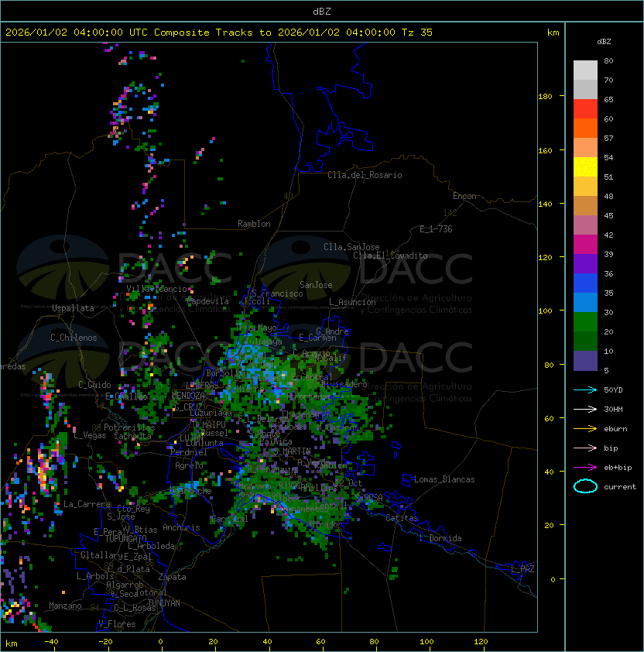
Task: Click the '180' tick on right km axis
Action: [x=545, y=97]
